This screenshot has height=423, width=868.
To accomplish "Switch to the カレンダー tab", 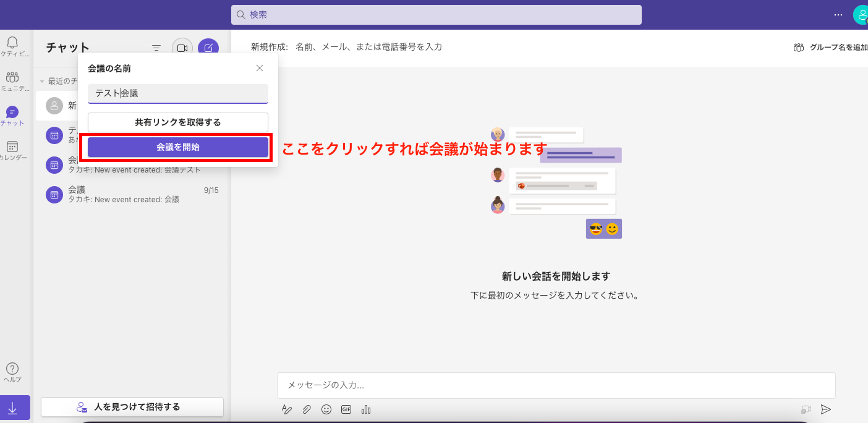I will tap(12, 148).
